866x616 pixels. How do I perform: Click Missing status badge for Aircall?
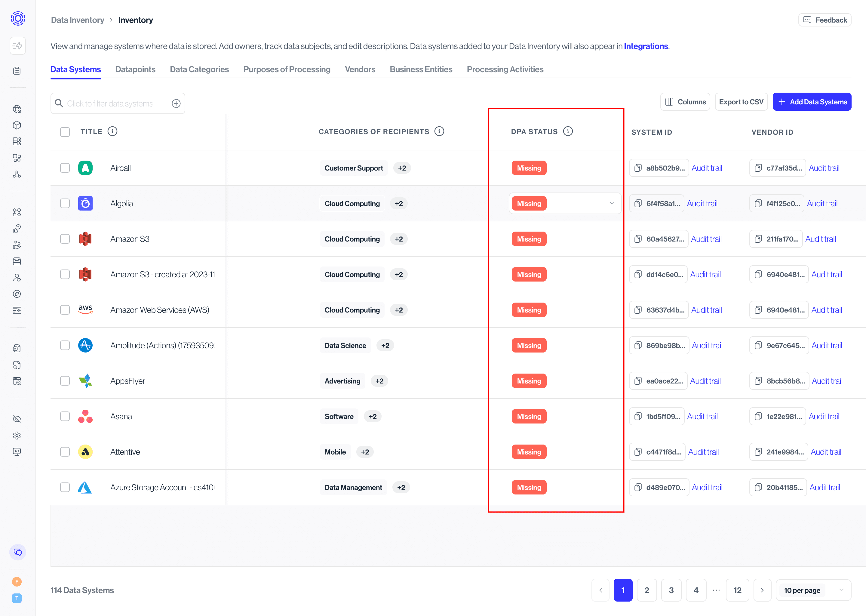(529, 168)
